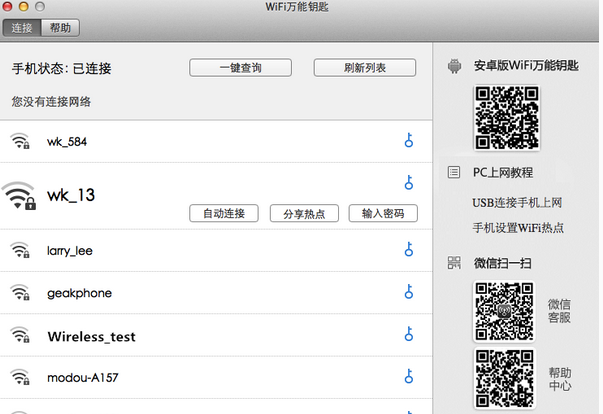Click the WiFi signal icon beside Wireless_test
The image size is (603, 414).
pyautogui.click(x=20, y=335)
